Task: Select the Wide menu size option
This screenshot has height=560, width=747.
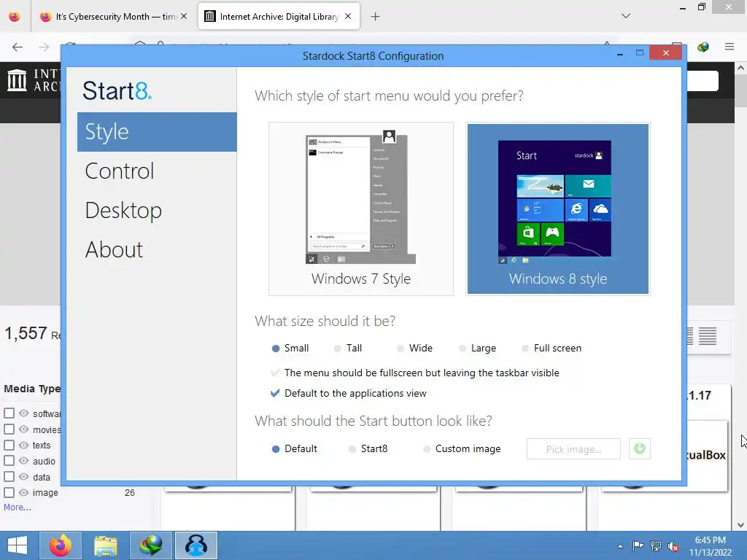Action: tap(414, 348)
